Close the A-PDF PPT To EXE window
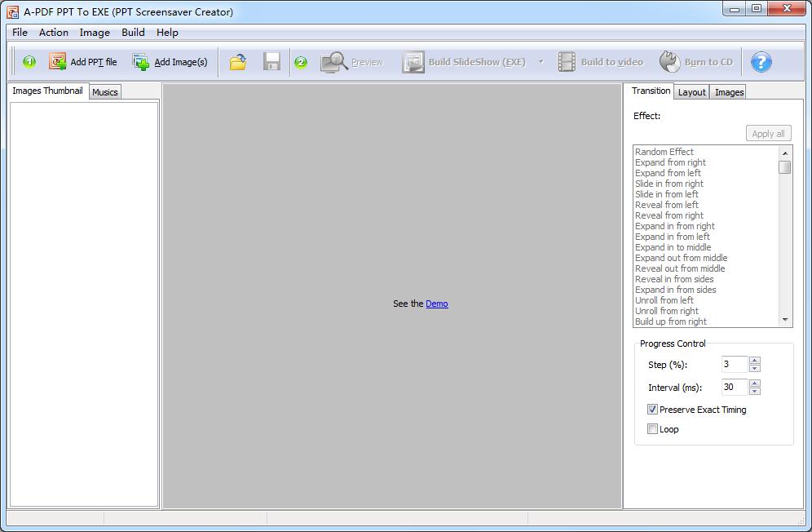 point(787,9)
